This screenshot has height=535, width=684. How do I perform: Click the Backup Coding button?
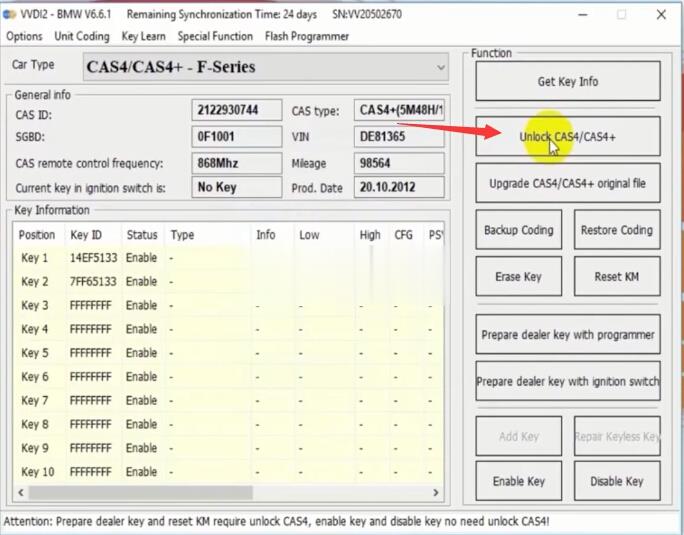coord(519,230)
